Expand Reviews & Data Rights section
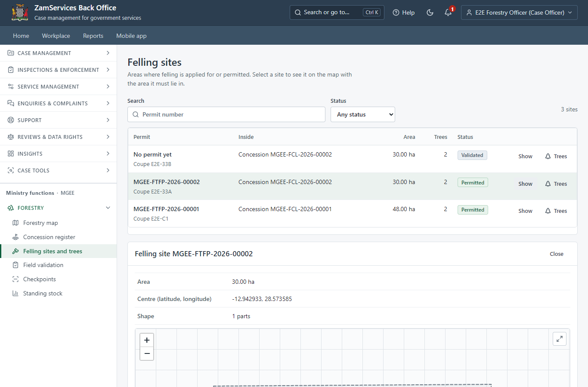The image size is (588, 387). (x=59, y=137)
